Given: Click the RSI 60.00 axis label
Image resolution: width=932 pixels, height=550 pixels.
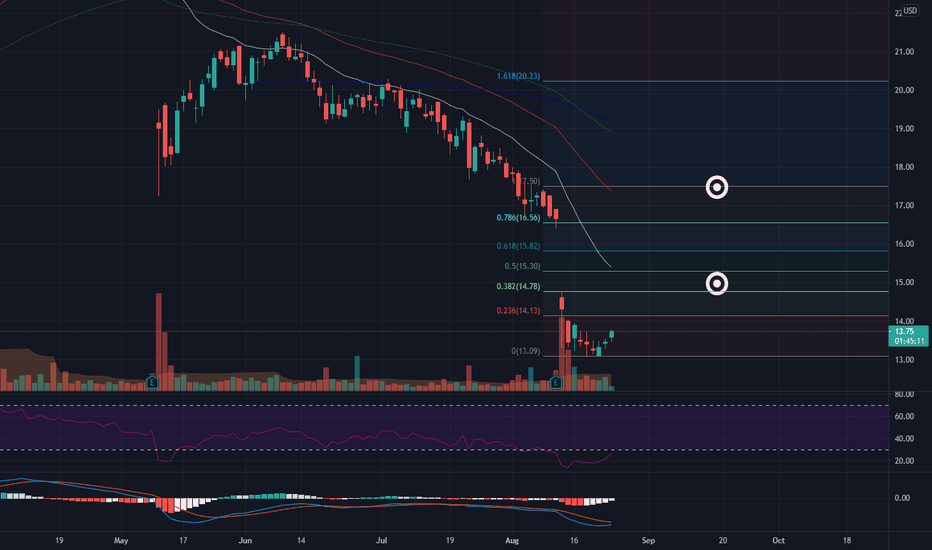Looking at the screenshot, I should pos(903,416).
